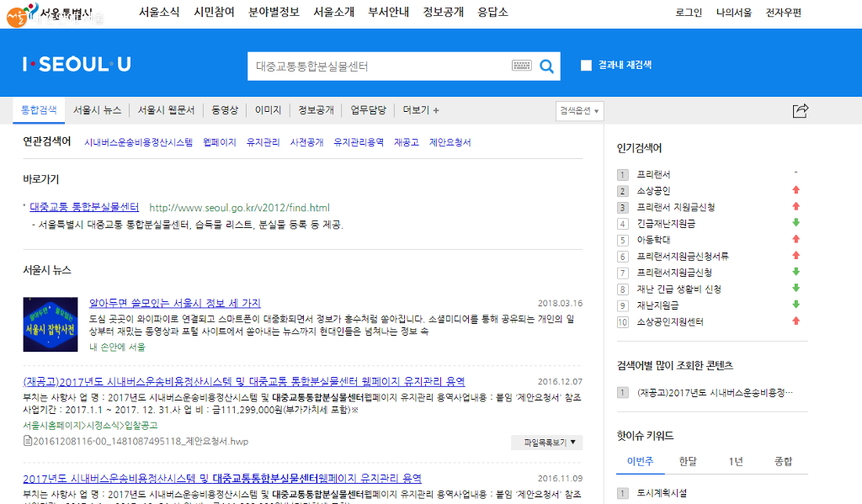862x504 pixels.
Task: Click the magnifying glass search icon
Action: 546,66
